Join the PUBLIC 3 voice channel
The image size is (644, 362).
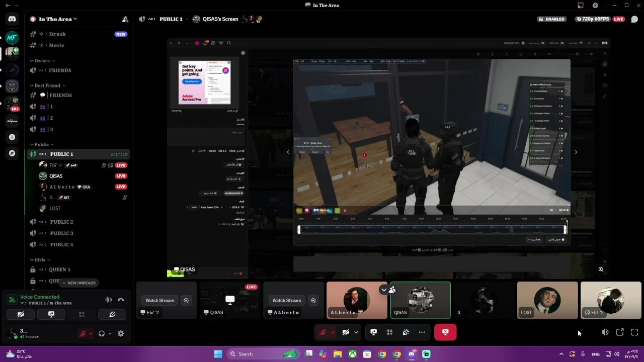78,233
